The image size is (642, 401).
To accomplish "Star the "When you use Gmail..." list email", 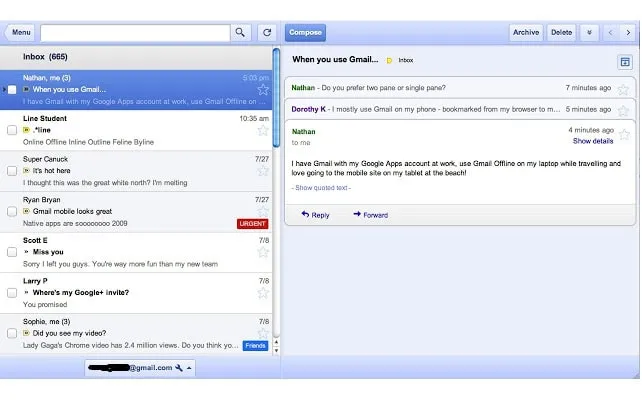I will 263,89.
